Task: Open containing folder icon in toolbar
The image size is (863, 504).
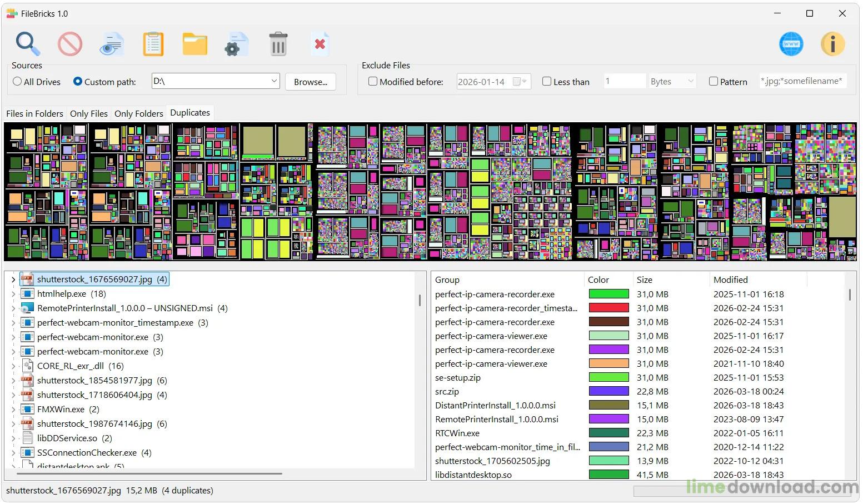Action: (194, 44)
